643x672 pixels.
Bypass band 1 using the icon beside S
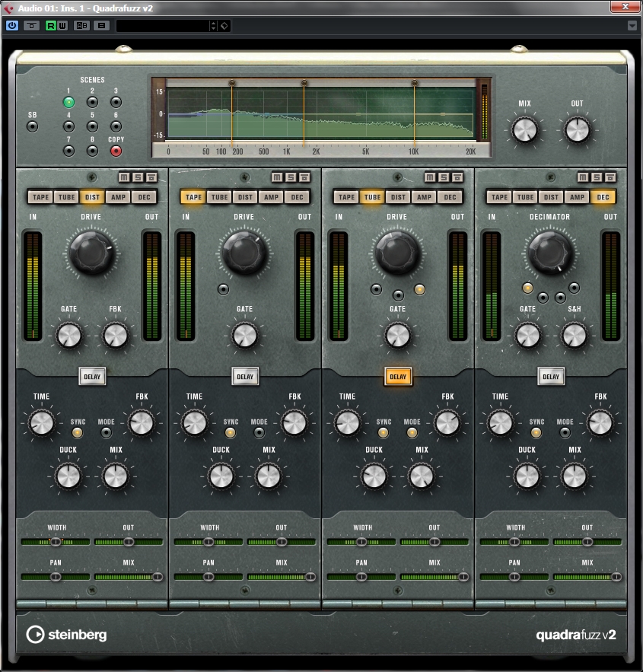(151, 177)
